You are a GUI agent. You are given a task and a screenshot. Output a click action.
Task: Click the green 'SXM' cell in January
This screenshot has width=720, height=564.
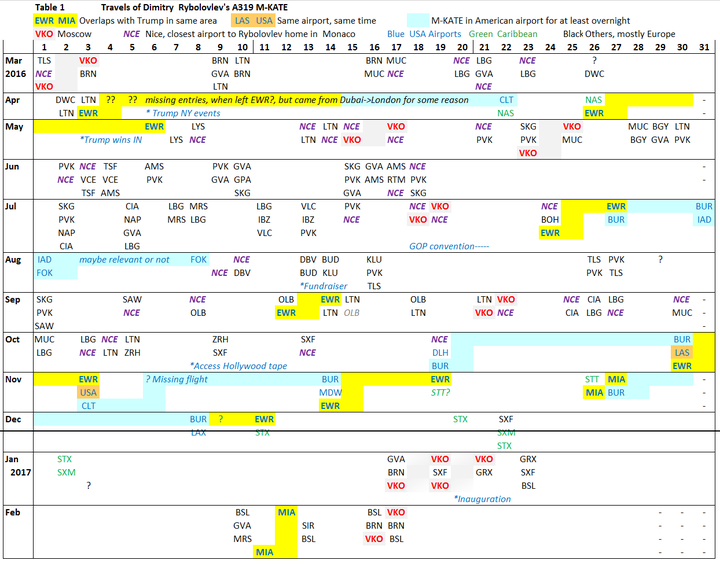tap(66, 472)
